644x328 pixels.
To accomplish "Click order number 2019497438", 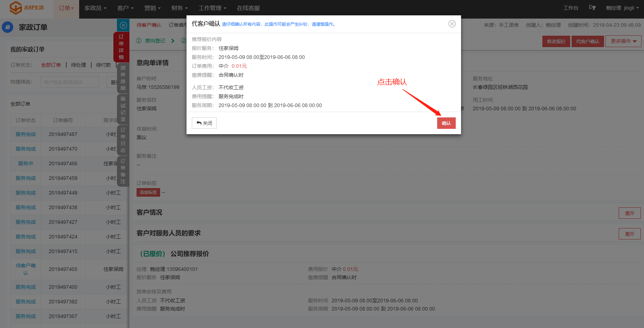I will coord(63,207).
